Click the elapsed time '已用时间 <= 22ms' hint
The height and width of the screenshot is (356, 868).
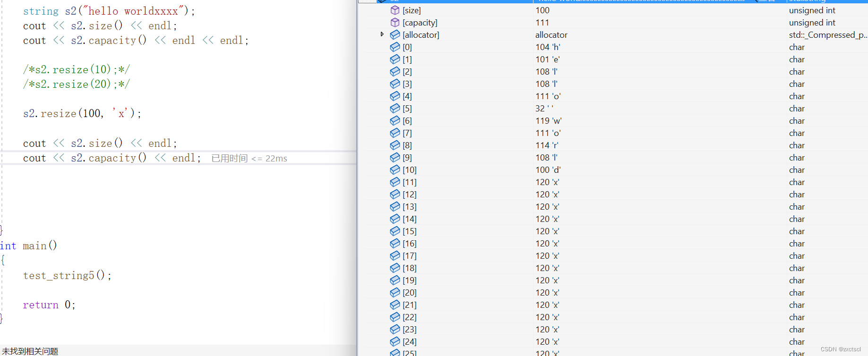click(x=249, y=158)
